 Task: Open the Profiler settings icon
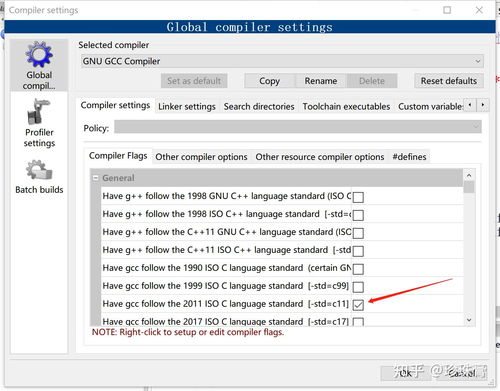pyautogui.click(x=39, y=112)
